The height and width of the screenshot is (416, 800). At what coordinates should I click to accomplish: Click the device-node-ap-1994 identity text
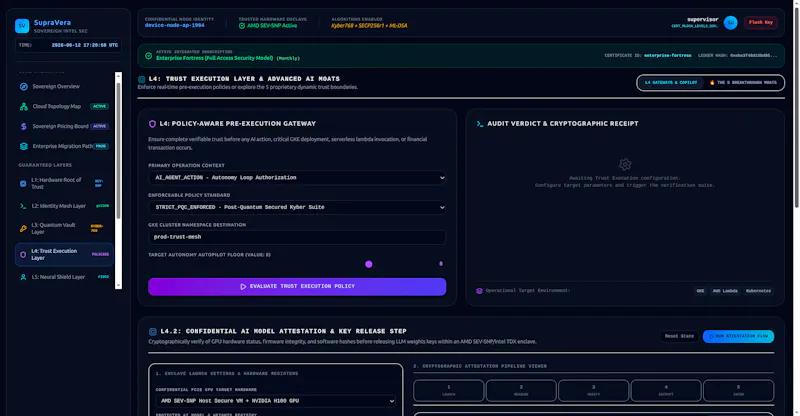point(174,26)
